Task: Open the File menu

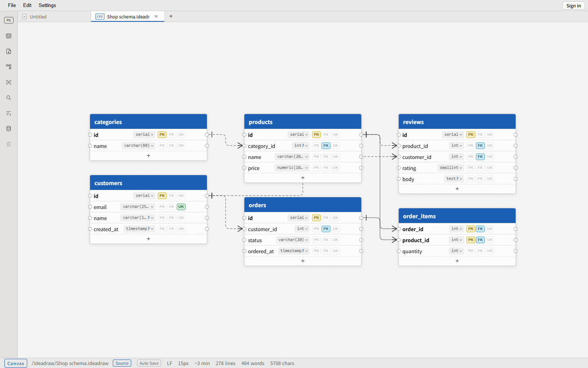Action: 12,5
